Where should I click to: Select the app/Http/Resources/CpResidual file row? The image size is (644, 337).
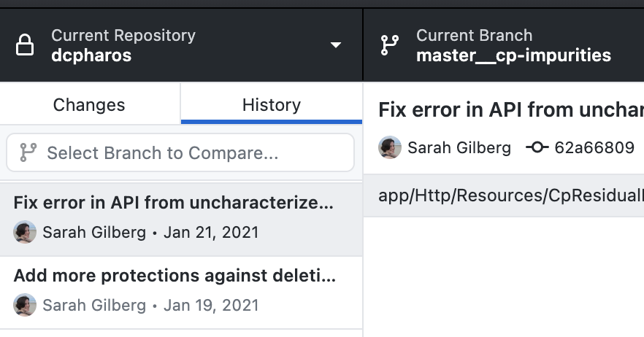click(x=504, y=195)
